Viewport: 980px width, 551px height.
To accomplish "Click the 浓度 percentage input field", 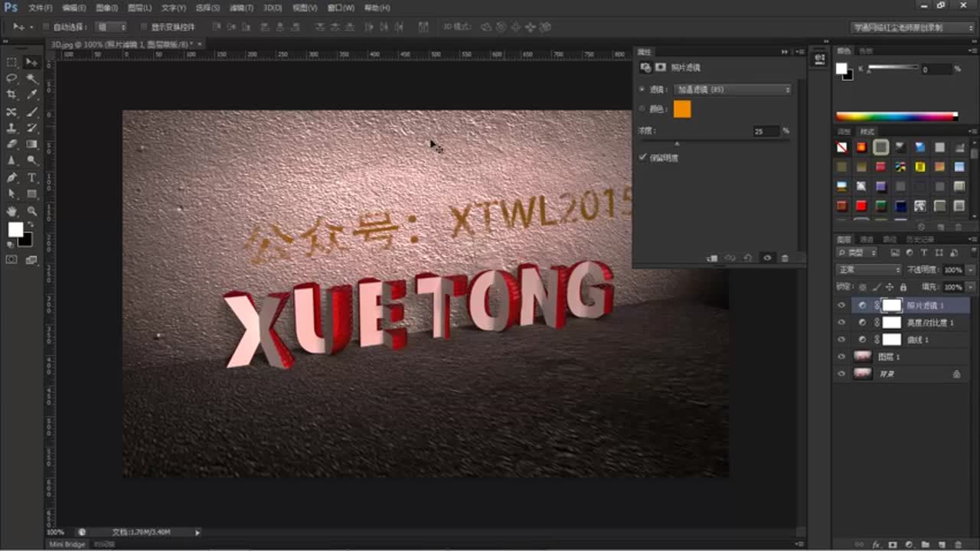I will click(764, 132).
